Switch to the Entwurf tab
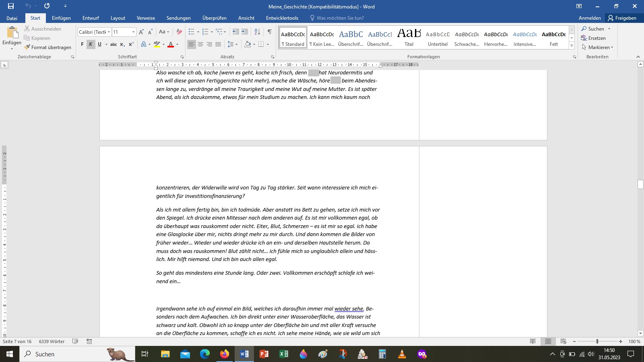This screenshot has height=362, width=644. tap(91, 18)
